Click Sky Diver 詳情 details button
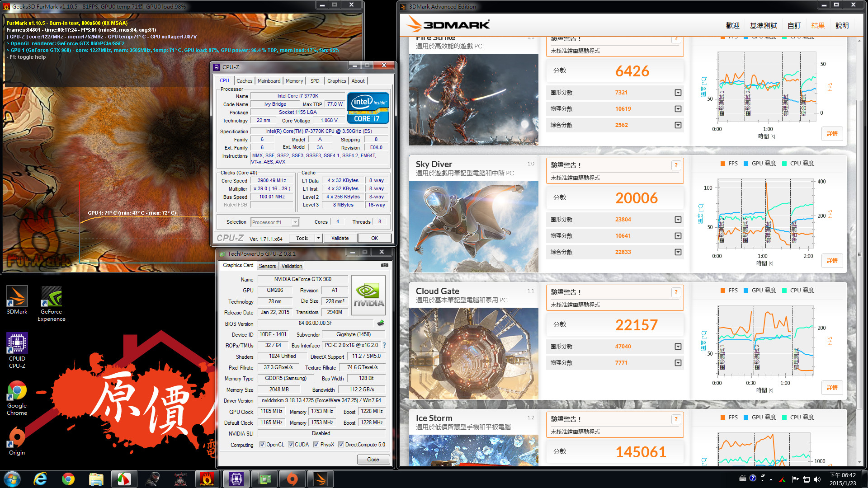Viewport: 868px width, 488px height. 832,261
